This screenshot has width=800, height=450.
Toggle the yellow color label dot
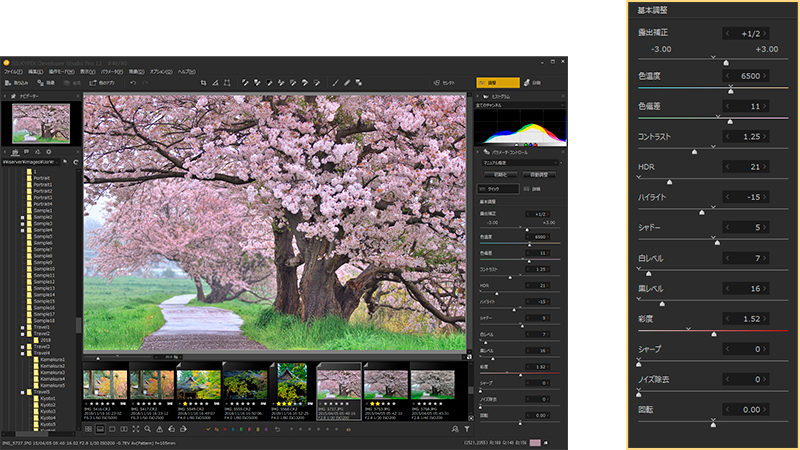click(258, 430)
